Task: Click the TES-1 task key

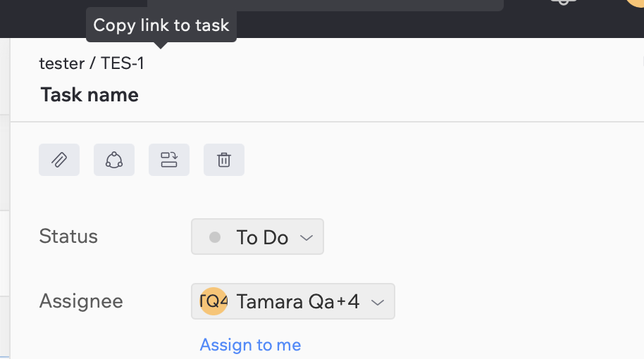Action: (x=123, y=63)
